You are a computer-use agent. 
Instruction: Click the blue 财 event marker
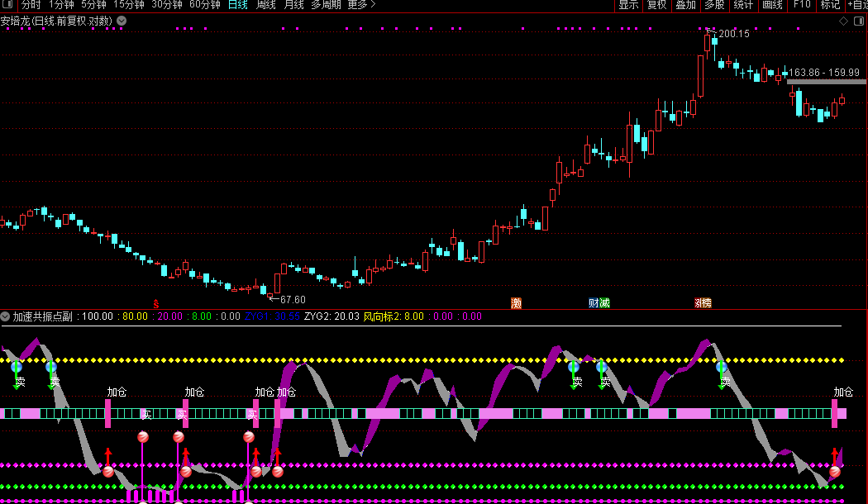[x=594, y=303]
